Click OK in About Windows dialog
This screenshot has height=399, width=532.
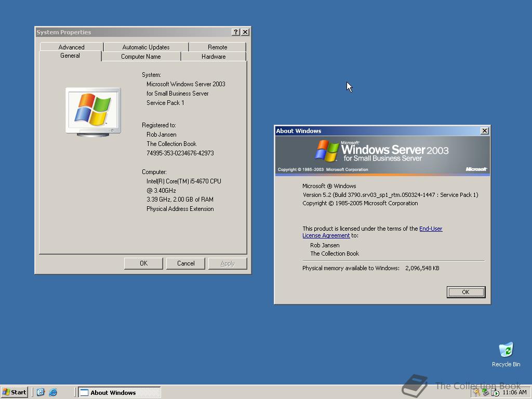[x=466, y=292]
